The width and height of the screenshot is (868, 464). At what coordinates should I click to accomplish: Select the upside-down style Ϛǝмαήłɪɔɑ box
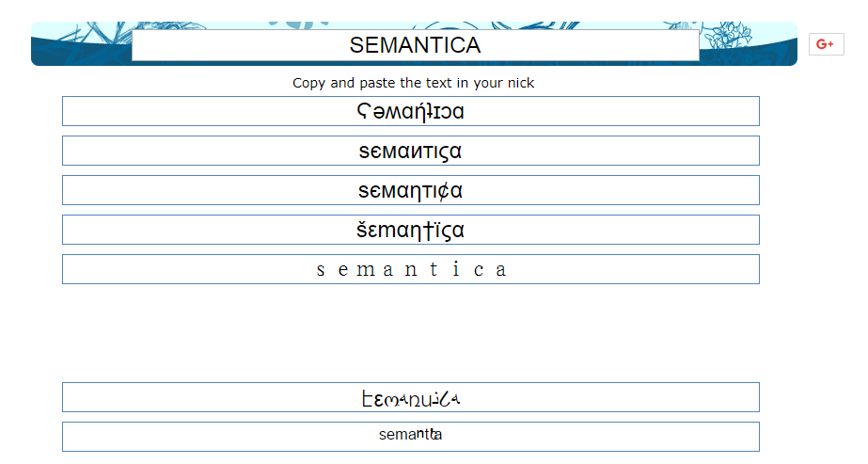click(410, 111)
